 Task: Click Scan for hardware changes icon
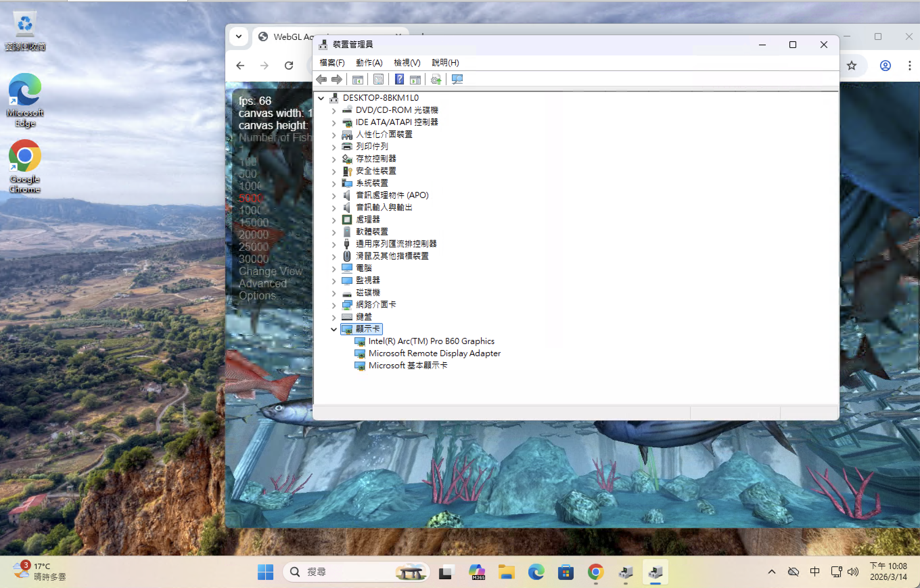[x=457, y=79]
